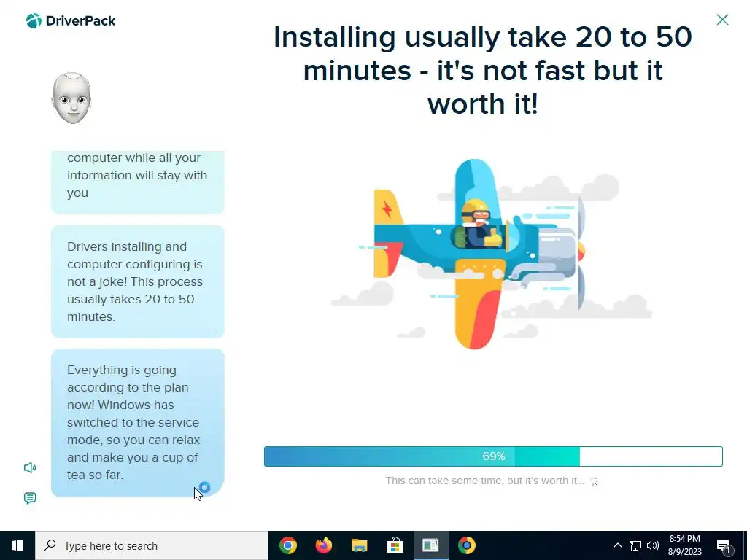Open Firefox from the taskbar

click(x=324, y=545)
